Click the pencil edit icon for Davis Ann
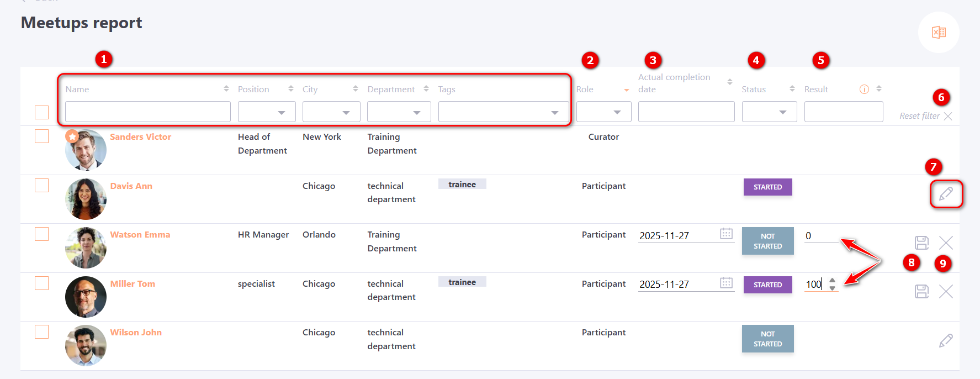Image resolution: width=980 pixels, height=379 pixels. click(x=946, y=194)
